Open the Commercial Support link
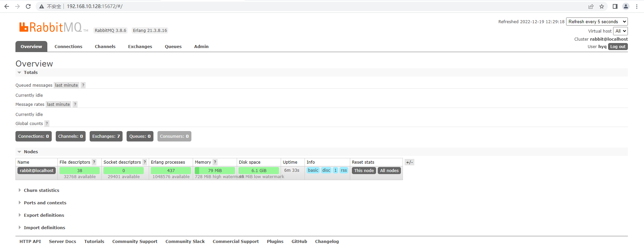The image size is (644, 246). pyautogui.click(x=236, y=242)
